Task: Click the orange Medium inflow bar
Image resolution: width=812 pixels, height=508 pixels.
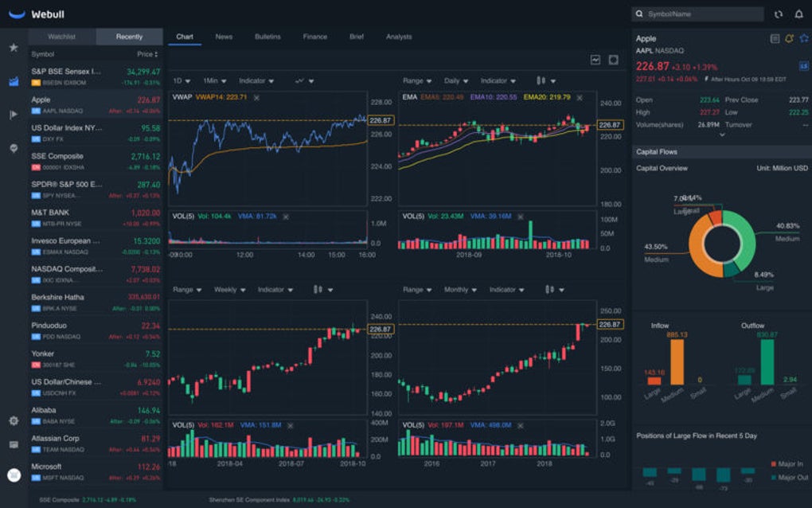Action: click(x=677, y=362)
